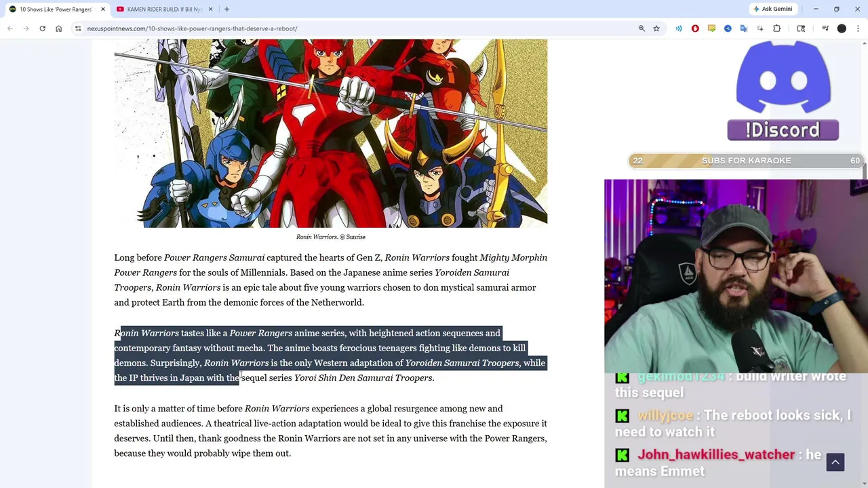Screen dimensions: 868x488
Task: Click the Discord logo overlay
Action: click(x=783, y=76)
